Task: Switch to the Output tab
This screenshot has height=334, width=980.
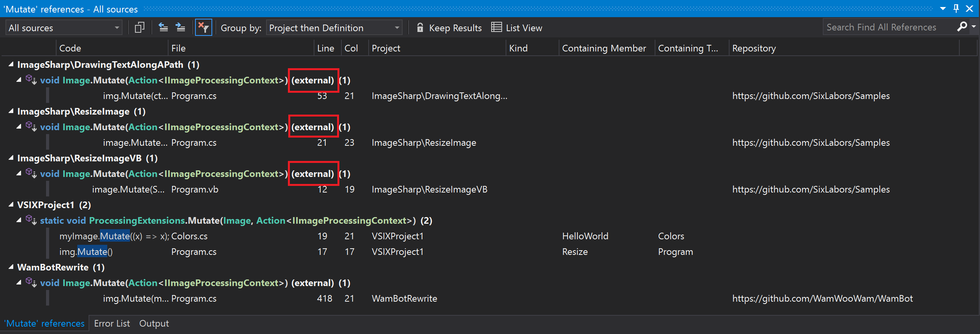Action: [154, 323]
